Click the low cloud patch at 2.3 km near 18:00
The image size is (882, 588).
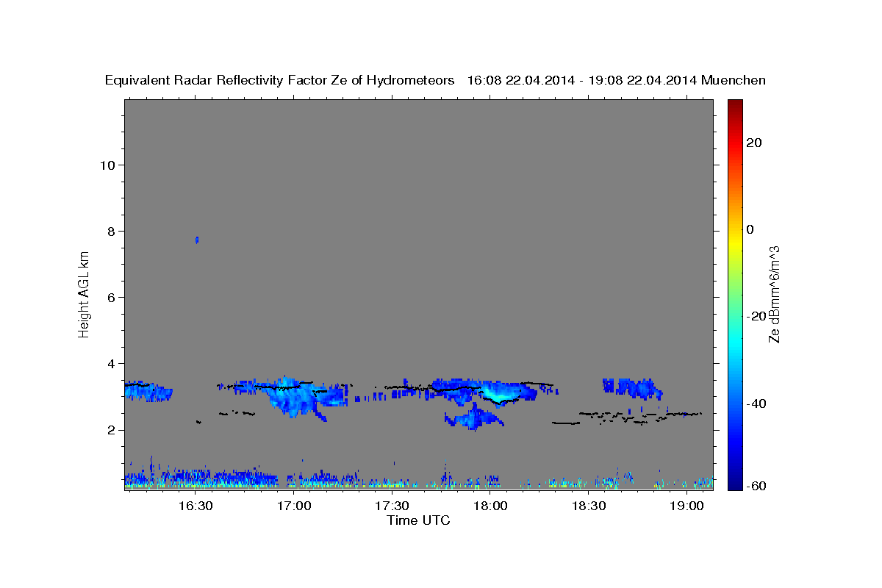pos(473,417)
